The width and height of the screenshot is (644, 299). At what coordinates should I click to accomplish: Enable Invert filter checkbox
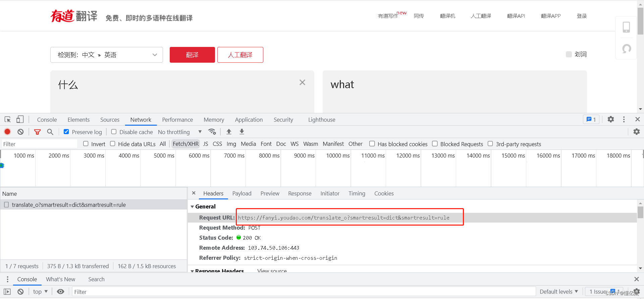click(86, 144)
